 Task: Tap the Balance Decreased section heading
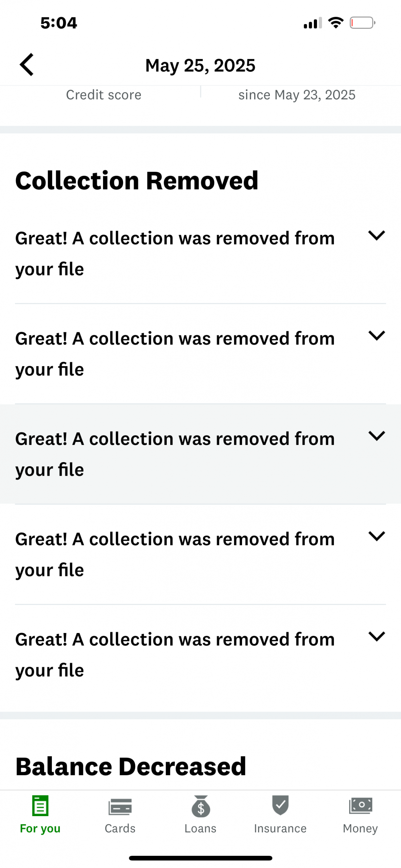(x=131, y=766)
